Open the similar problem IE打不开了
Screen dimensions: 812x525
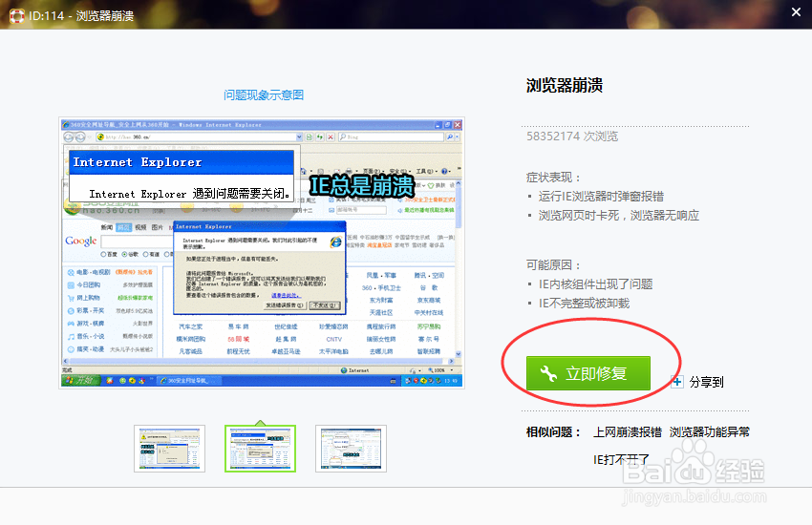[x=621, y=459]
